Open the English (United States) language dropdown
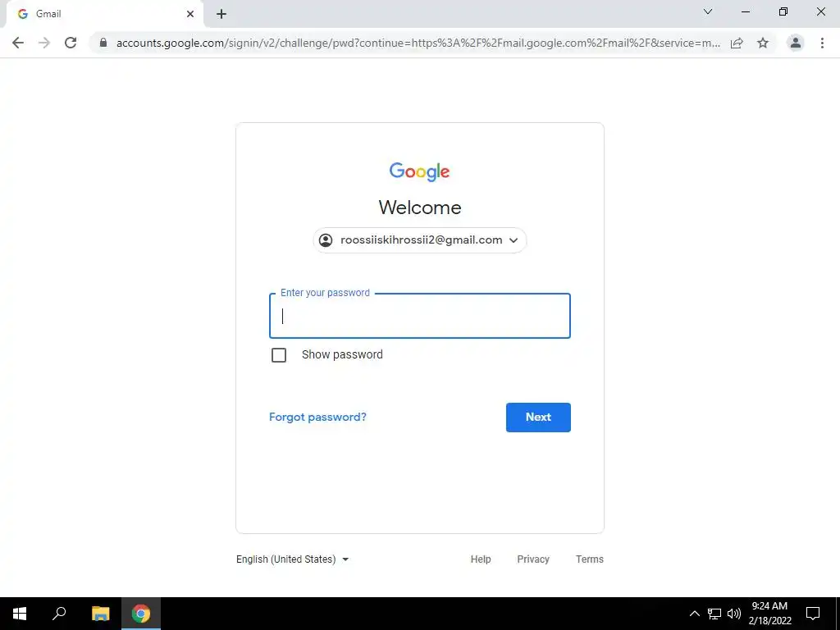840x630 pixels. (x=293, y=559)
